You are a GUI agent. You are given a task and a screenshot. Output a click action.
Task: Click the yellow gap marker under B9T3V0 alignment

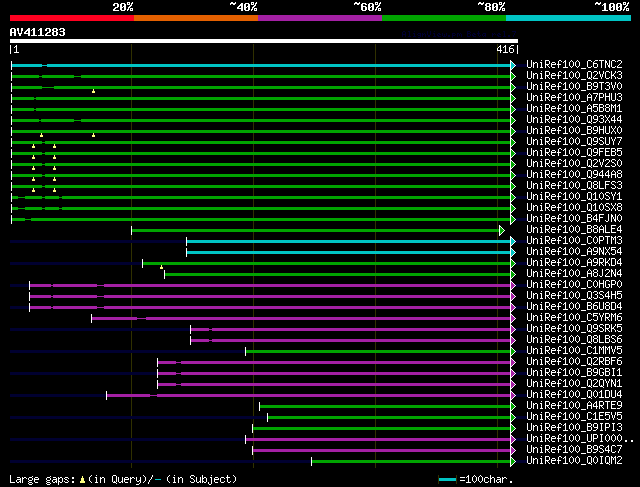pyautogui.click(x=93, y=91)
